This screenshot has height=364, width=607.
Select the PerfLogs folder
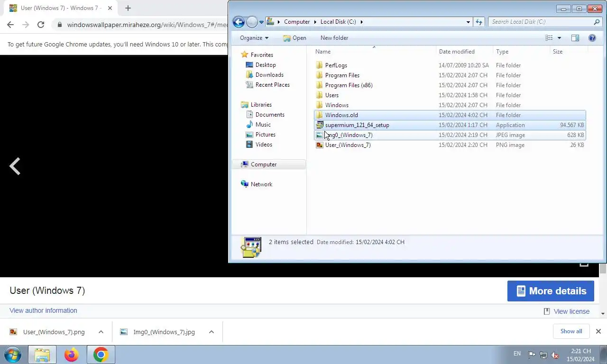tap(450, 65)
